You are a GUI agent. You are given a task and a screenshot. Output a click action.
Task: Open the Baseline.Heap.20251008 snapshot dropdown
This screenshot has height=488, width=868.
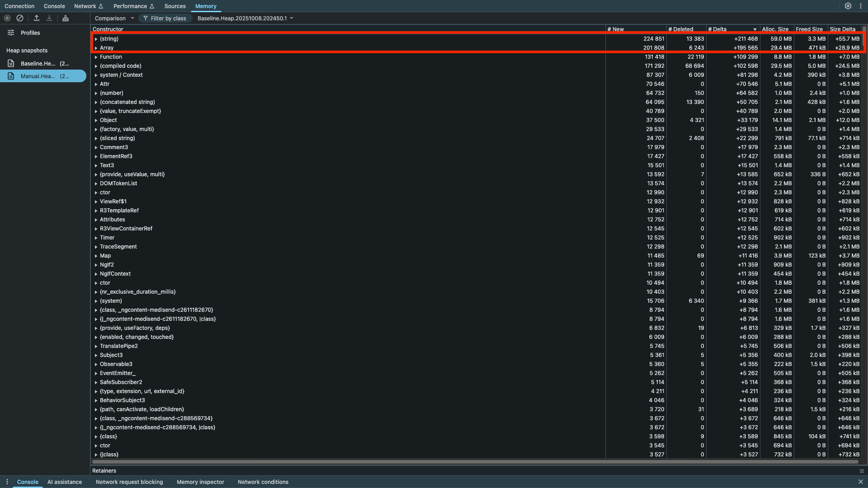click(x=245, y=18)
